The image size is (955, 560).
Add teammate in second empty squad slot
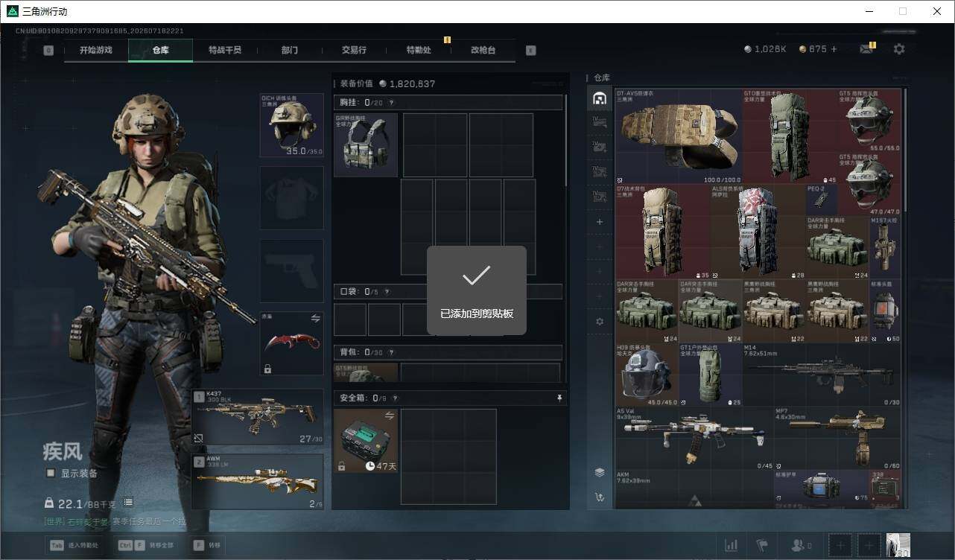(x=869, y=545)
